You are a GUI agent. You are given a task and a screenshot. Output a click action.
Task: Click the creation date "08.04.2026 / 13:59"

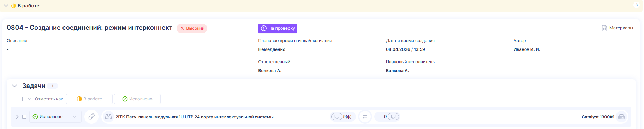tap(405, 49)
